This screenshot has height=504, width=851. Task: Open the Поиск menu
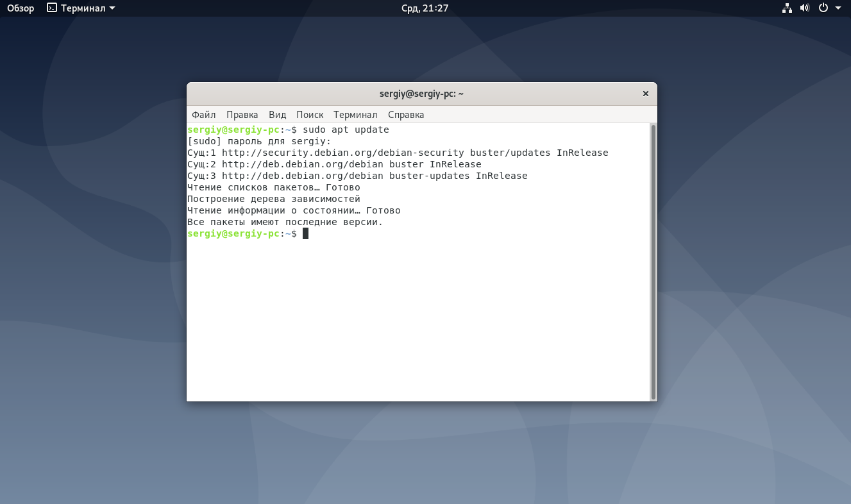(x=310, y=115)
